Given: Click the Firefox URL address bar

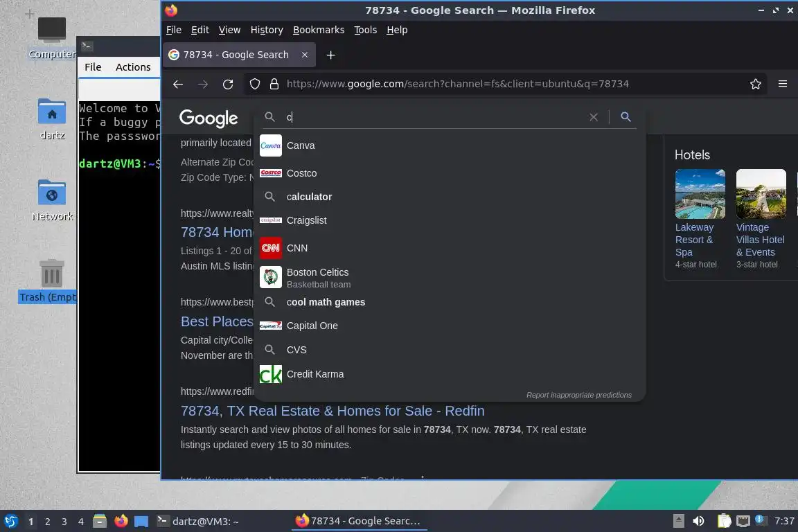Looking at the screenshot, I should pos(457,84).
